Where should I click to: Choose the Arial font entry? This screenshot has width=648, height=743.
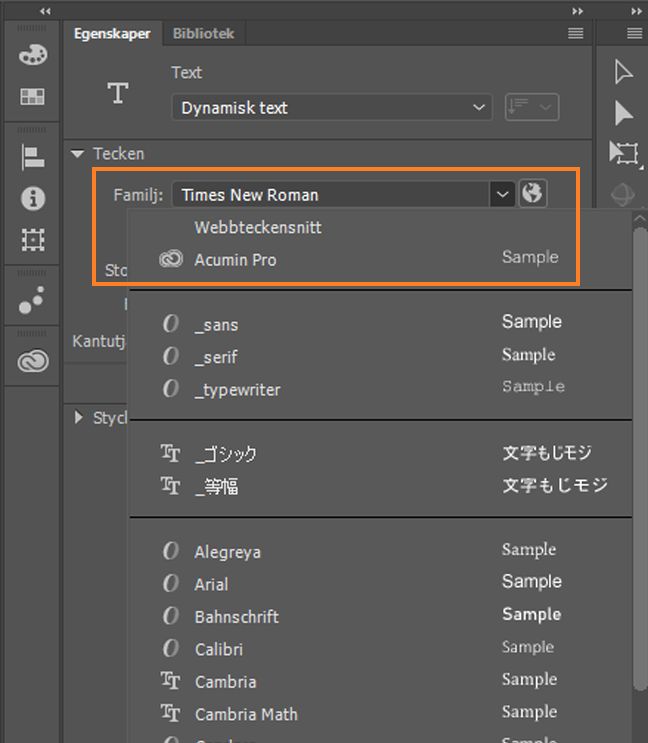(x=211, y=584)
